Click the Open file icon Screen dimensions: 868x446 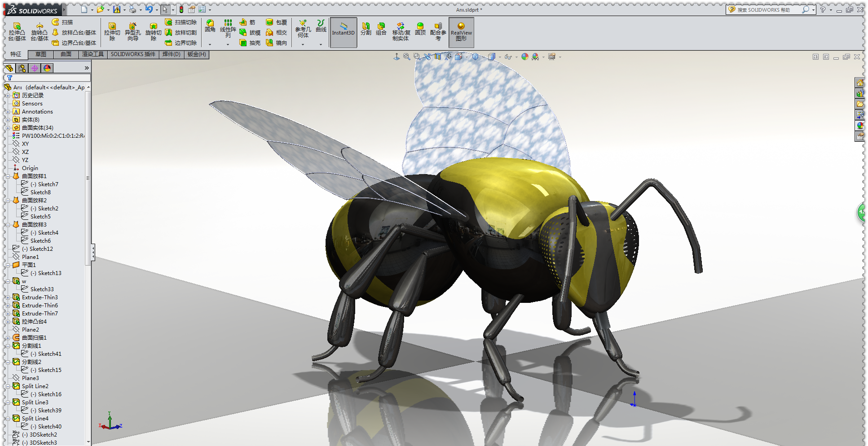pos(101,9)
